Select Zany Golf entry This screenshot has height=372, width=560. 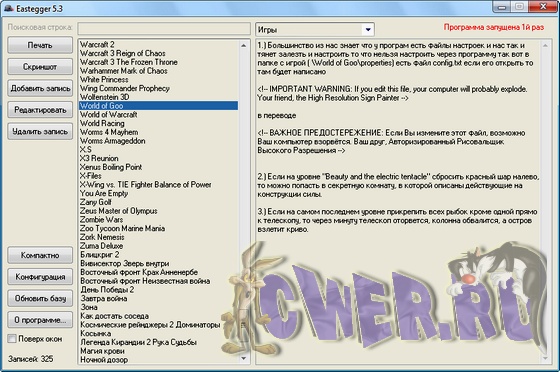158,202
